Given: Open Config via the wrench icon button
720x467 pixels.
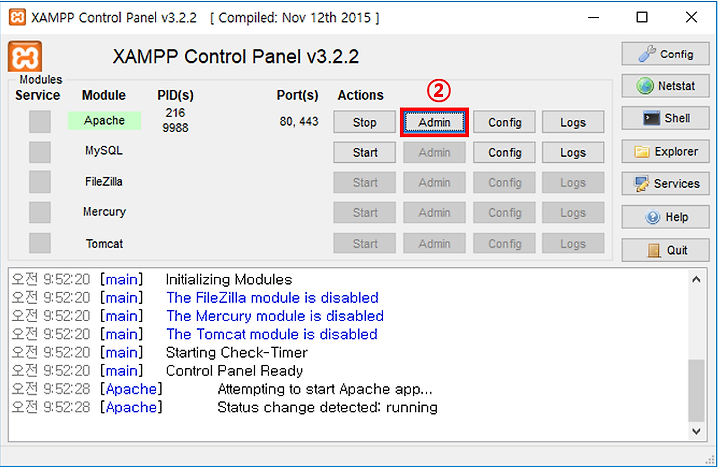Looking at the screenshot, I should tap(665, 54).
